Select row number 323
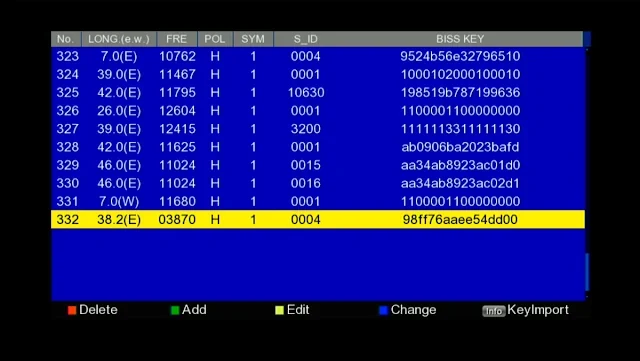The height and width of the screenshot is (361, 640). (x=318, y=56)
